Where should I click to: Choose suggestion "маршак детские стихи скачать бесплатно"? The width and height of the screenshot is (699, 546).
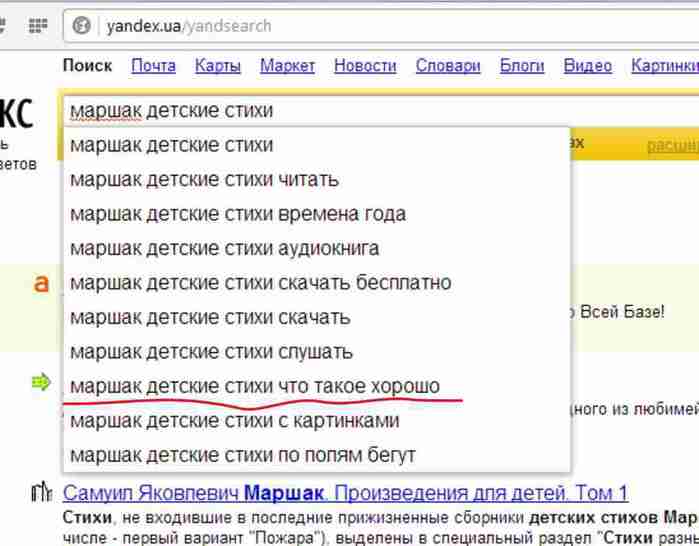pos(317,283)
